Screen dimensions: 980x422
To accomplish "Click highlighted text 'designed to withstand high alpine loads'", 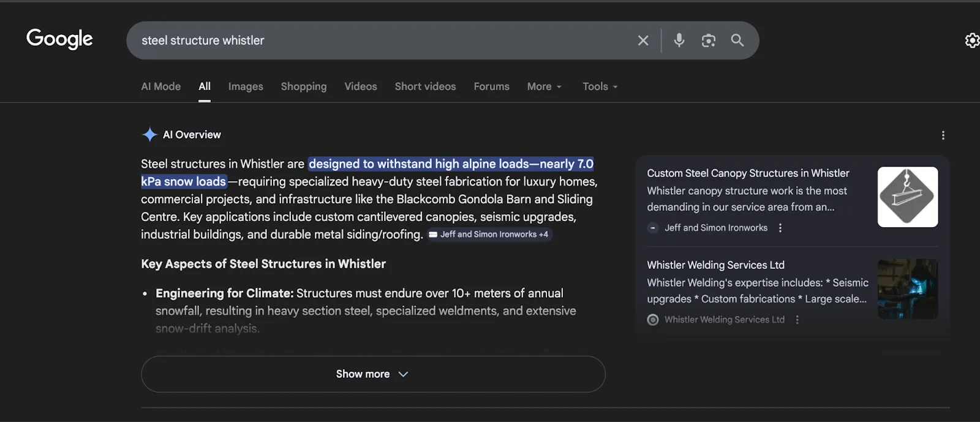I will 419,164.
